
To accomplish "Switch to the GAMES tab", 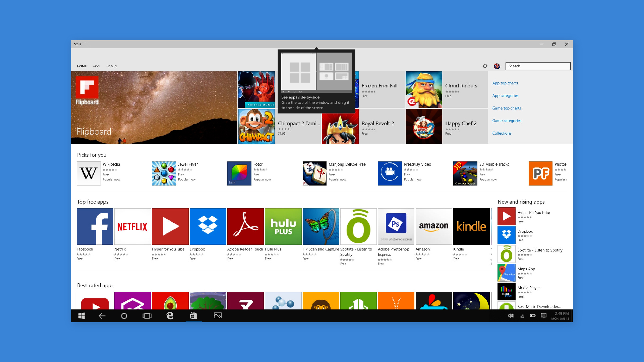I will coord(112,66).
